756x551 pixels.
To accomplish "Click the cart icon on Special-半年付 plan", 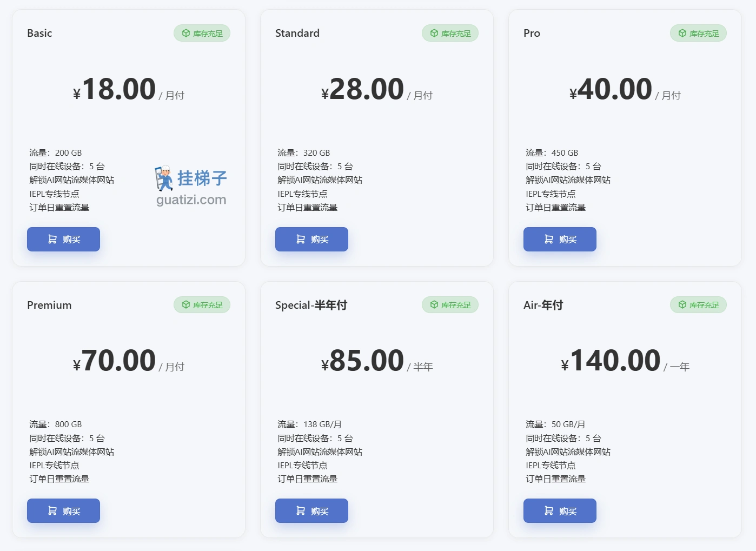I will (301, 510).
